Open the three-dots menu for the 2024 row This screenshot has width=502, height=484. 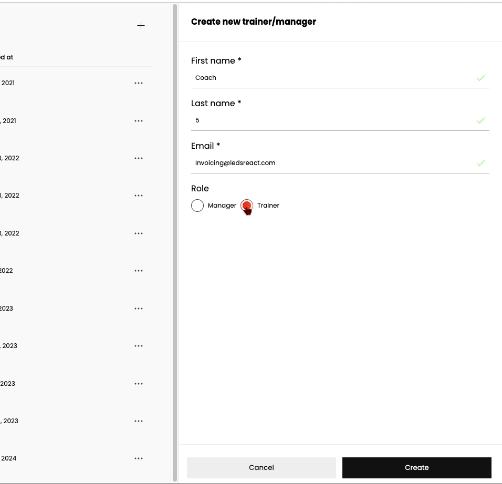pyautogui.click(x=139, y=459)
